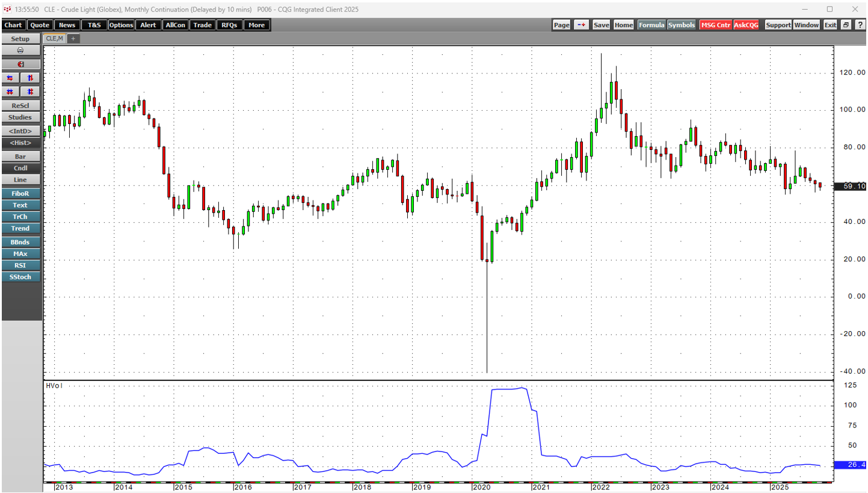
Task: Switch chart type to Bar
Action: tap(20, 157)
